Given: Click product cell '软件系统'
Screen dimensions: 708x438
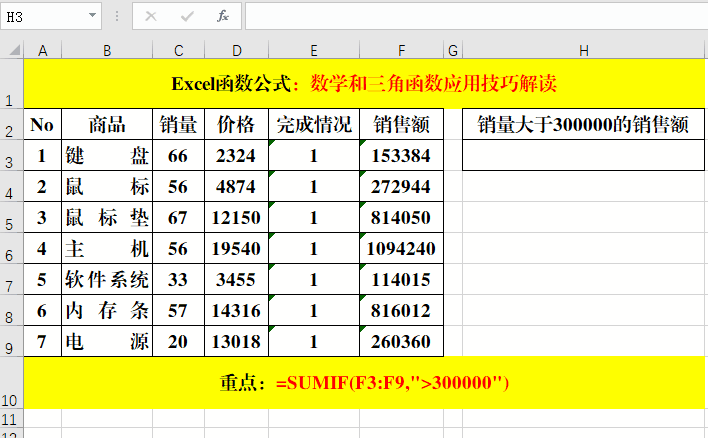Looking at the screenshot, I should click(107, 280).
